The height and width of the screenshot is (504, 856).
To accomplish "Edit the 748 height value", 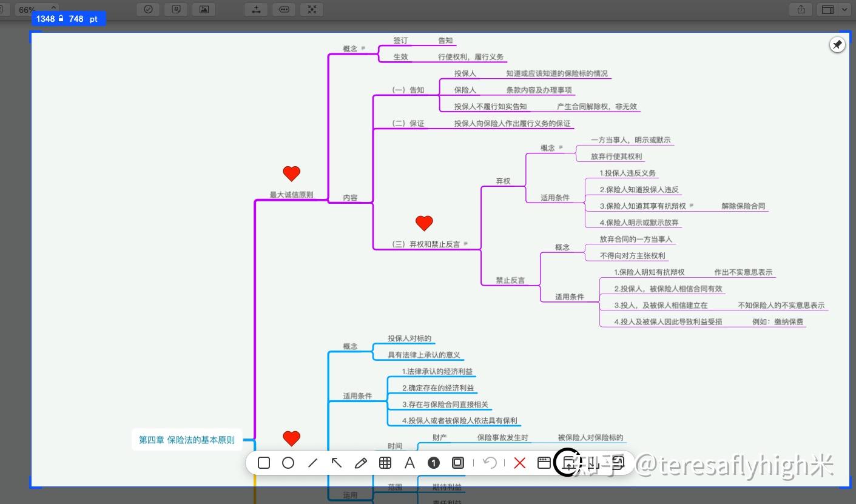I will pyautogui.click(x=76, y=19).
